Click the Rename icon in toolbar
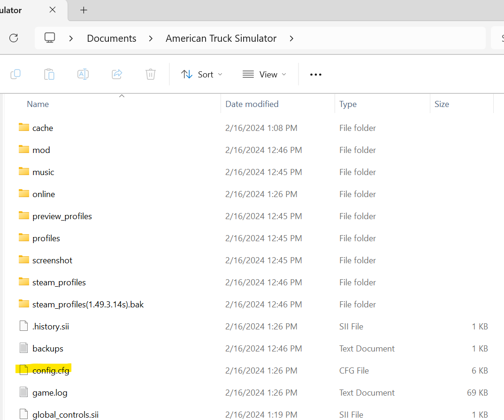The image size is (504, 420). tap(83, 74)
